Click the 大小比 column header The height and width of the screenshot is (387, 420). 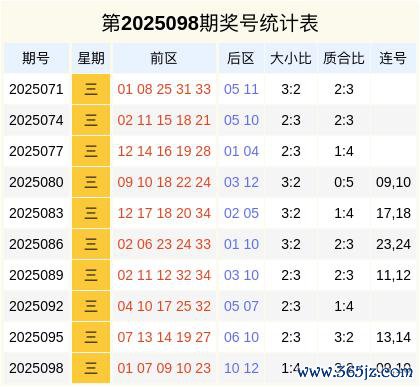click(291, 58)
